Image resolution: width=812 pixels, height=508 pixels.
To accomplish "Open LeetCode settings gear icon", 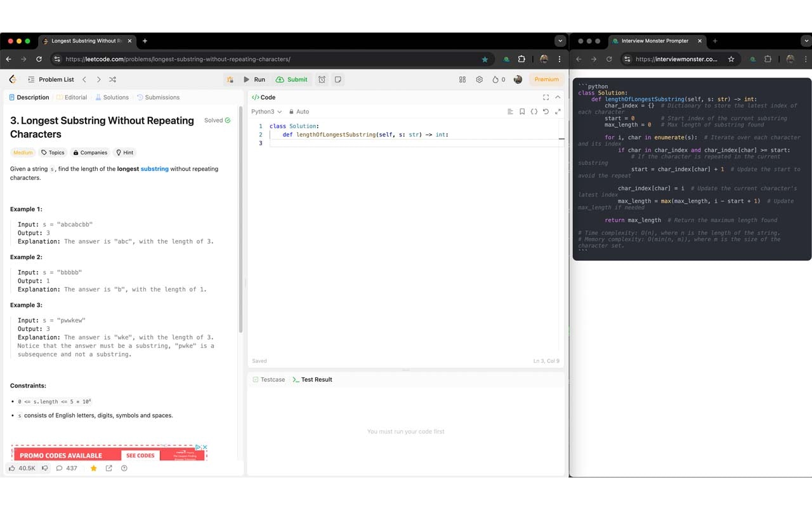I will point(479,79).
